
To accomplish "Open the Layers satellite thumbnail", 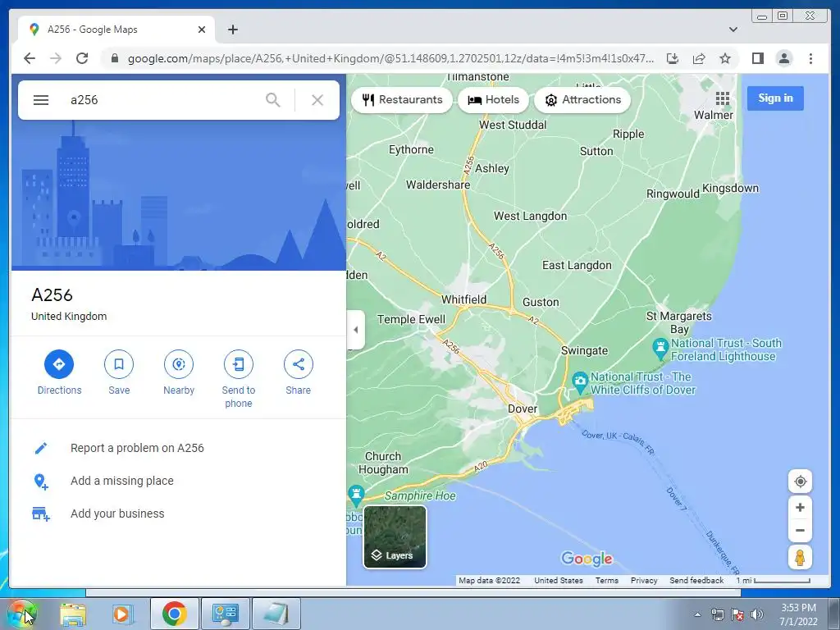I will (395, 536).
